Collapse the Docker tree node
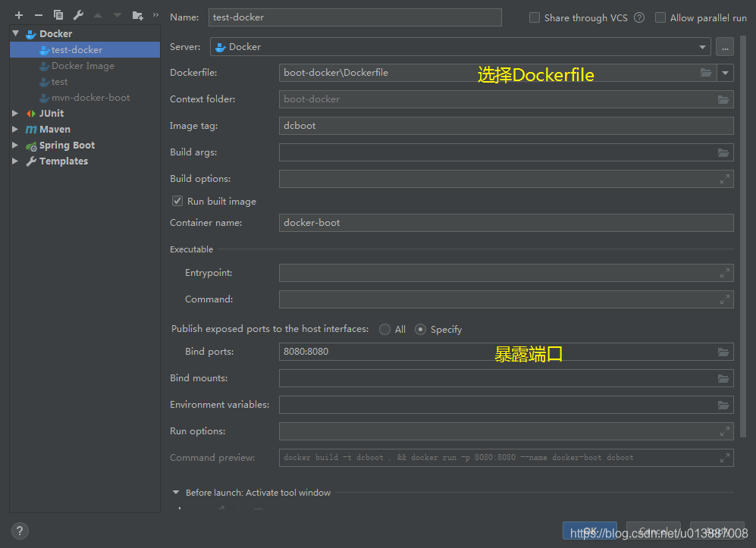Image resolution: width=756 pixels, height=548 pixels. (15, 33)
